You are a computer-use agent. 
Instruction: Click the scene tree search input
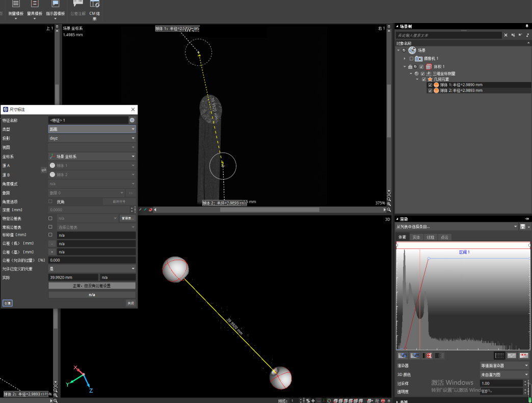[449, 35]
